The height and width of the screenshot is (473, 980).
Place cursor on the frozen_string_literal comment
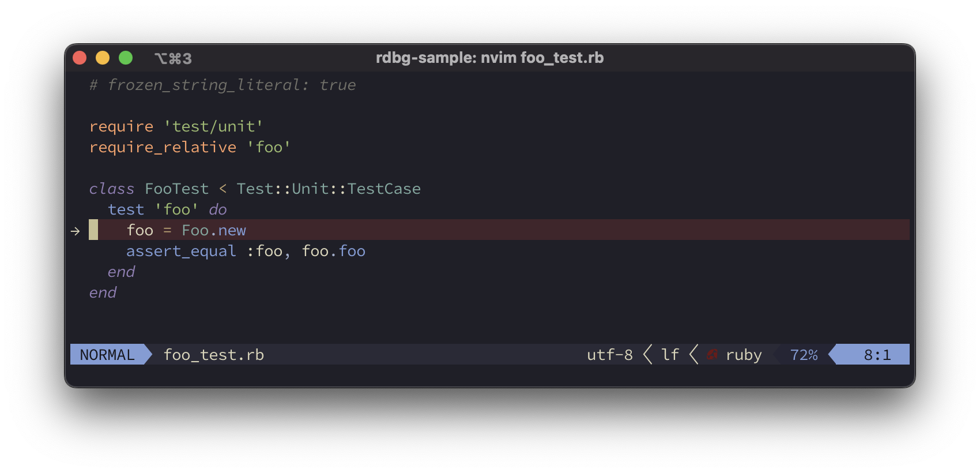point(223,85)
